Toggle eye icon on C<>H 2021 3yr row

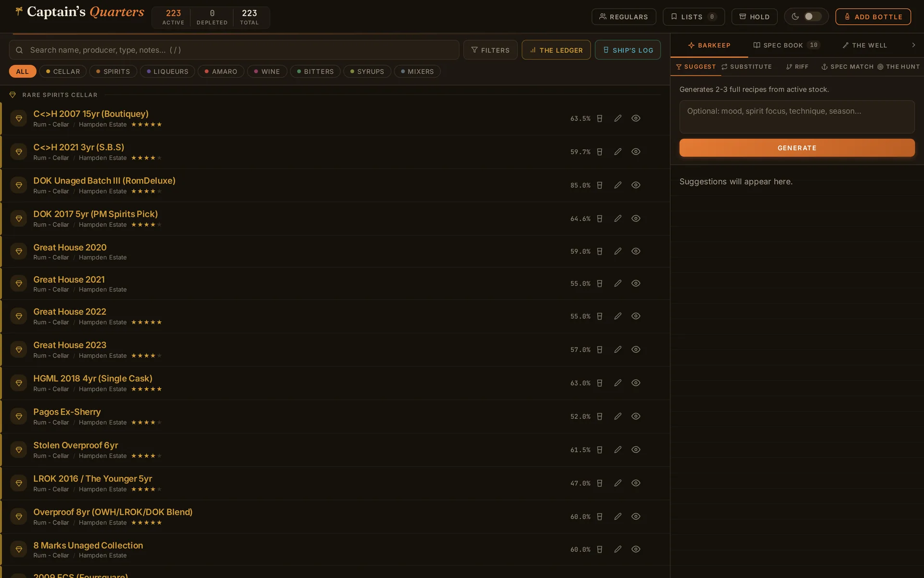click(x=636, y=152)
